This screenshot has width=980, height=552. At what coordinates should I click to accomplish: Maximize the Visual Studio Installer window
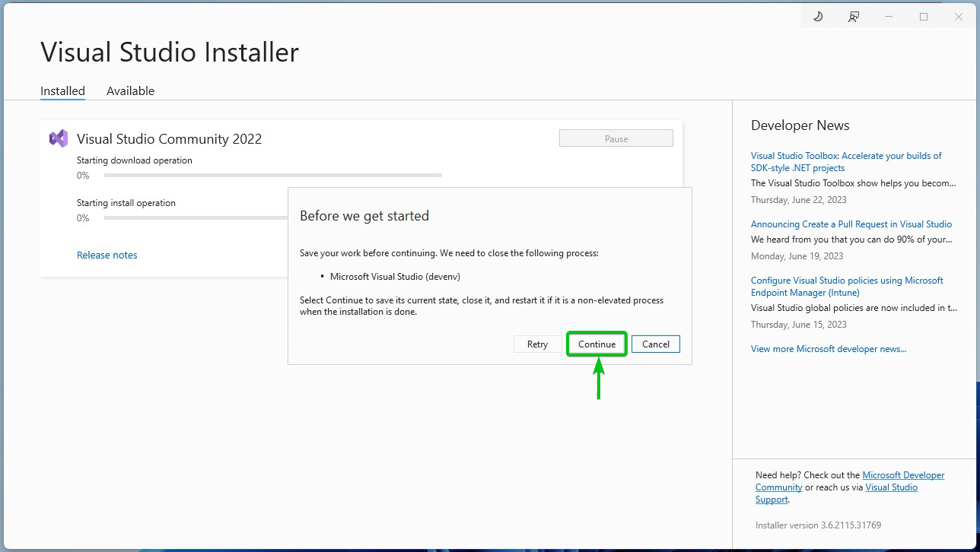924,17
